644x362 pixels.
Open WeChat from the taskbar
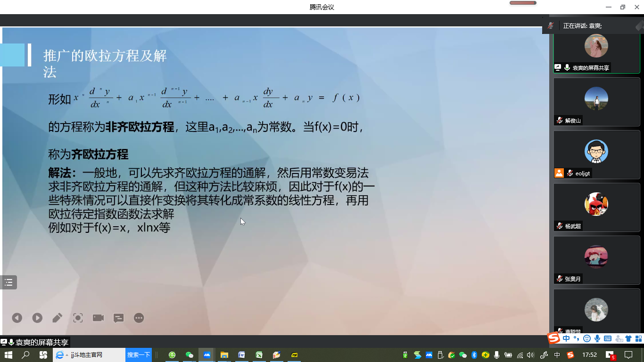click(190, 355)
